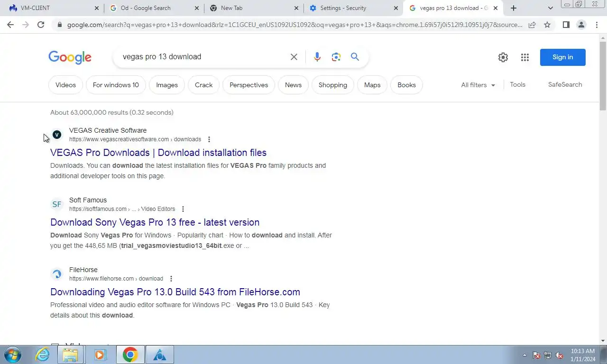
Task: Open more options for VEGAS Creative Software result
Action: 209,139
